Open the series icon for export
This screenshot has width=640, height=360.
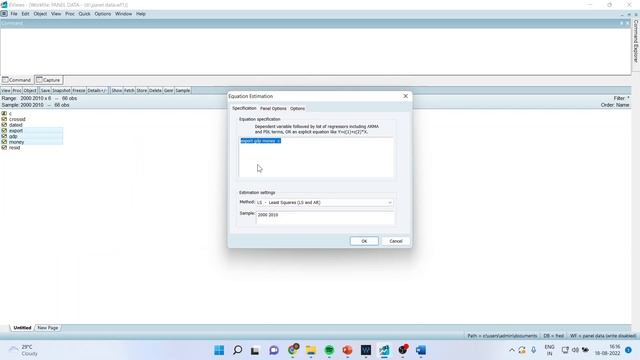pyautogui.click(x=4, y=131)
